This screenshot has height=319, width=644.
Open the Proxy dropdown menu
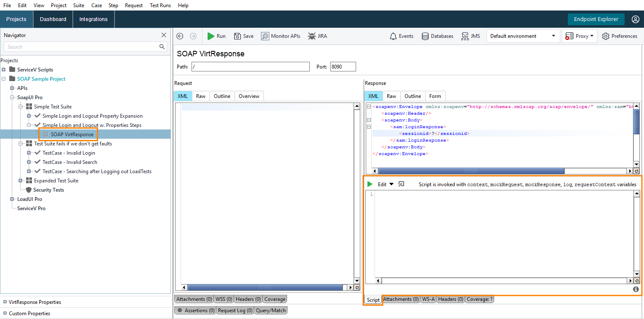coord(580,36)
